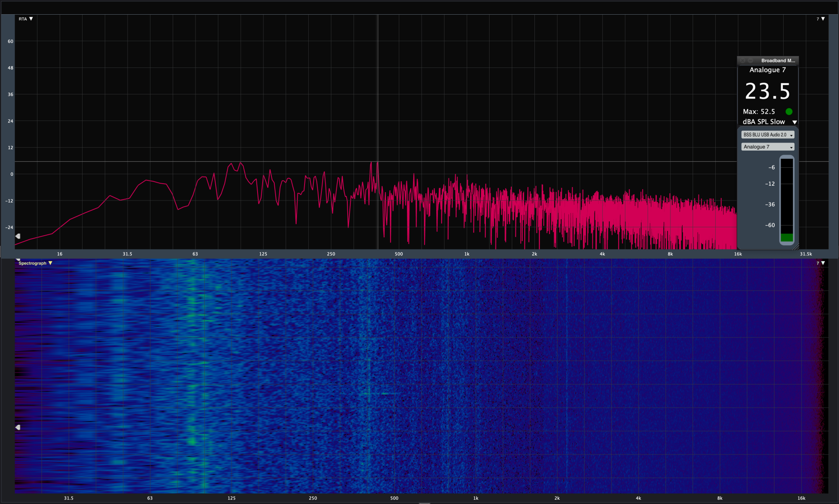Click the Max: 52.5 reading
Screen dimensions: 839x504
tap(758, 112)
